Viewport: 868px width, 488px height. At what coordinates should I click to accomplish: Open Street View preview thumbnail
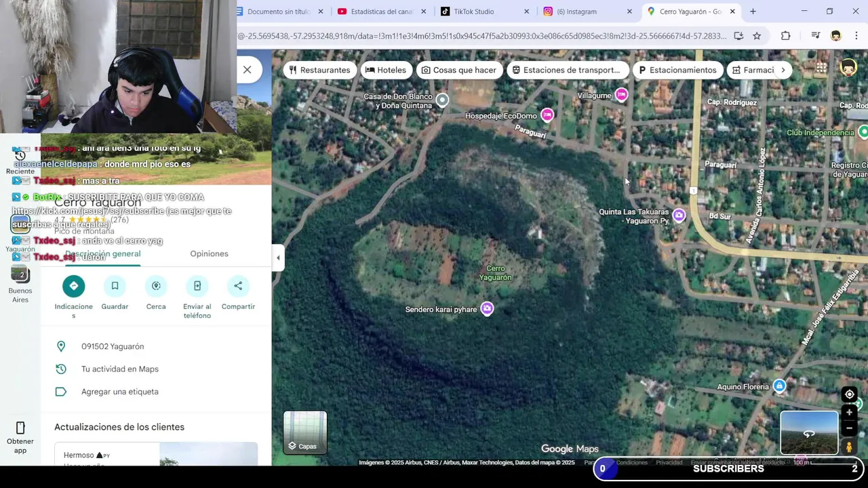[x=809, y=432]
